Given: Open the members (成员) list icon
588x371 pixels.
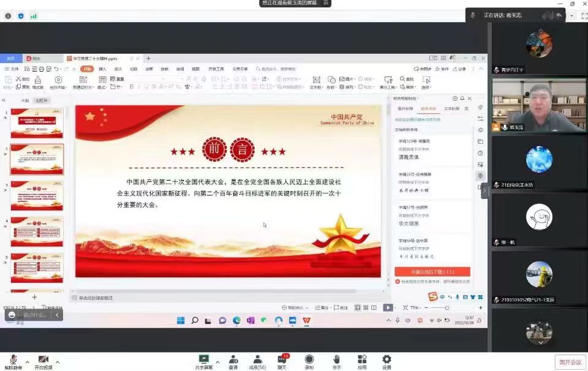Looking at the screenshot, I should click(x=258, y=359).
